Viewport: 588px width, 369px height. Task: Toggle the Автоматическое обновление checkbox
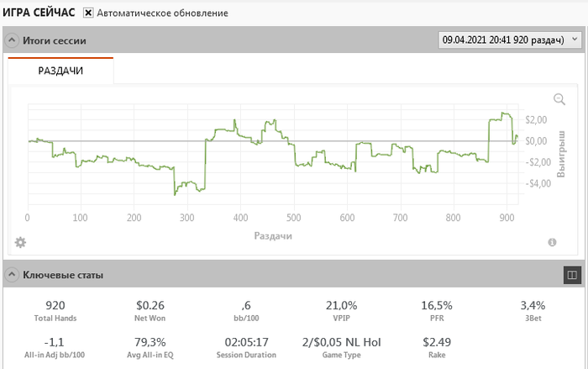(x=88, y=14)
